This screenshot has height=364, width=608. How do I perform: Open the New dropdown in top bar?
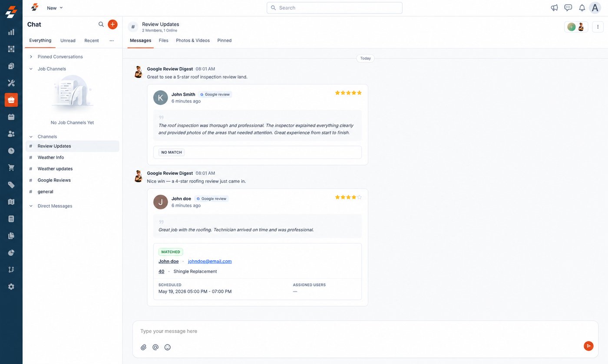click(55, 8)
